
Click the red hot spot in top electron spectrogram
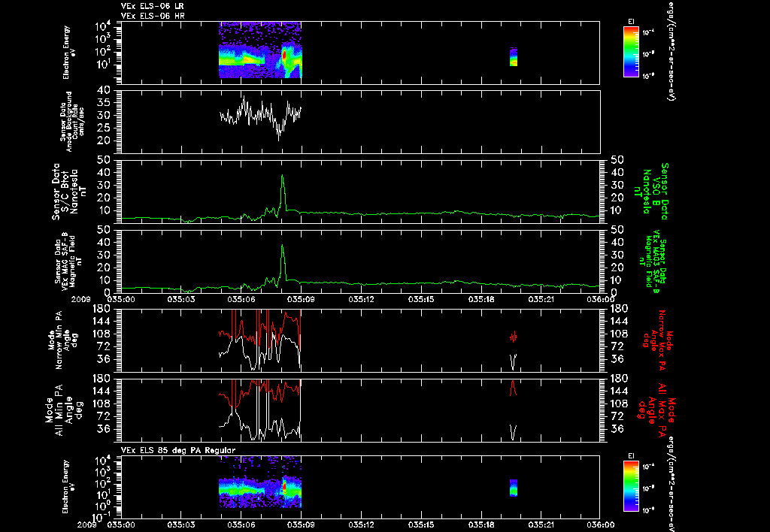point(283,56)
